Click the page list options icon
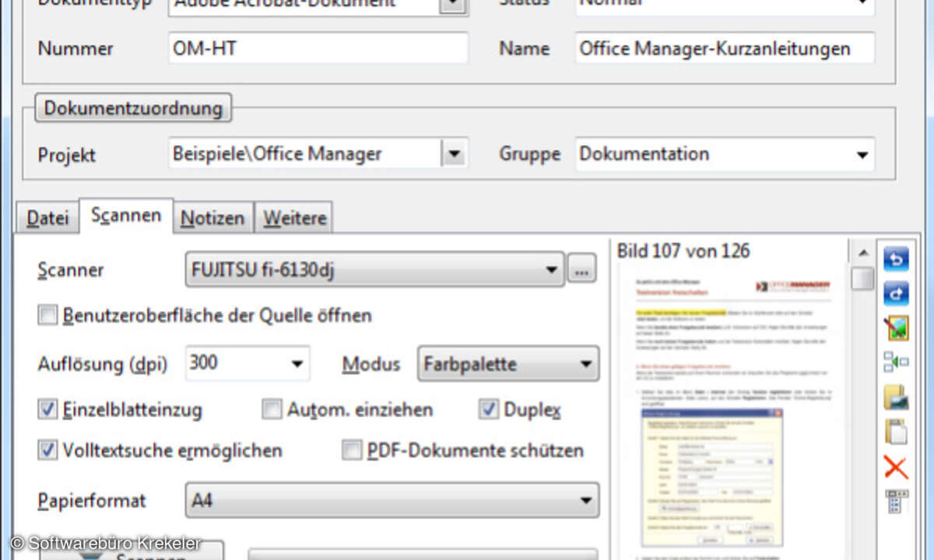Screen dimensions: 934x560 tap(896, 502)
